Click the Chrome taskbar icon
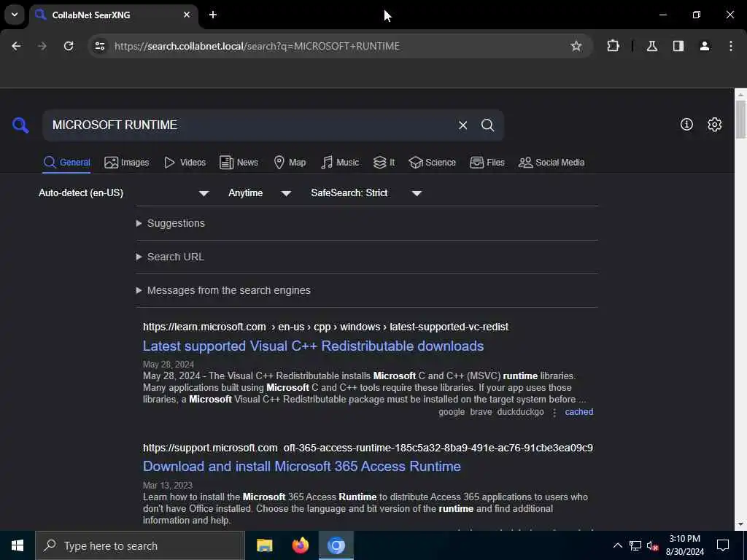 [x=336, y=545]
